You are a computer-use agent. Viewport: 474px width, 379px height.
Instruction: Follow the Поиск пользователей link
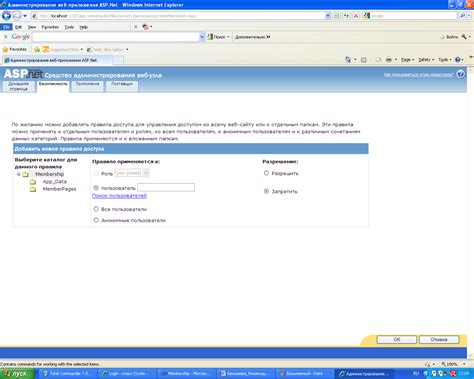click(119, 196)
